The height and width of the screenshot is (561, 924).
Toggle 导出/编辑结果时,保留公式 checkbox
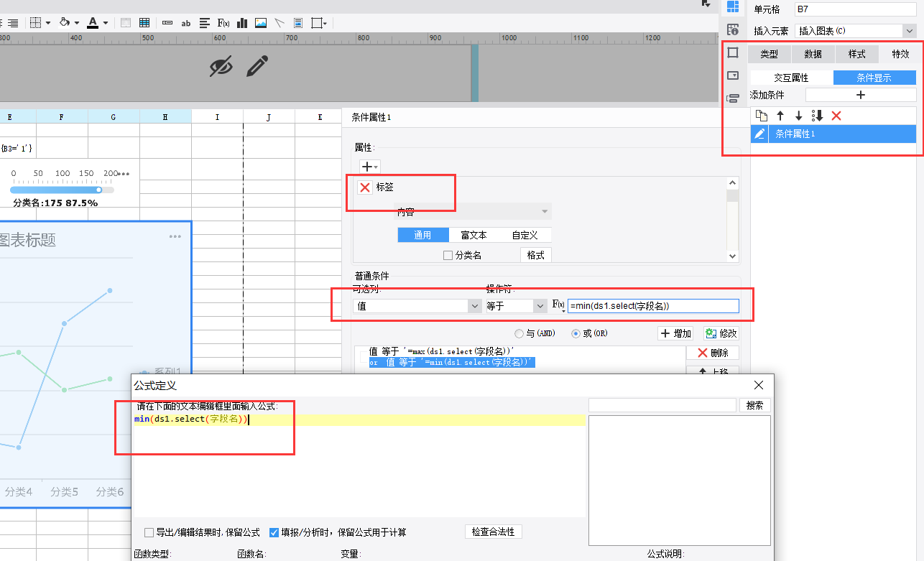coord(149,532)
